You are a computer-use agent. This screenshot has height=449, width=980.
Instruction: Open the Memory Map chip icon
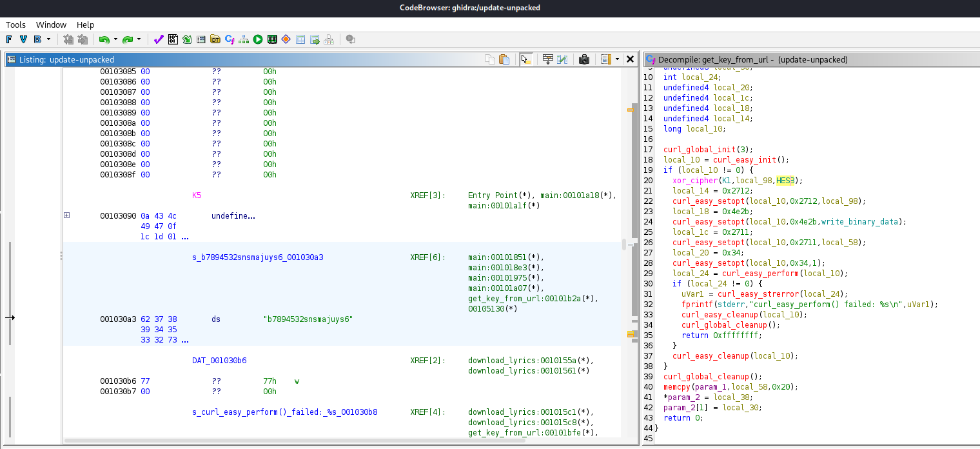pos(272,39)
